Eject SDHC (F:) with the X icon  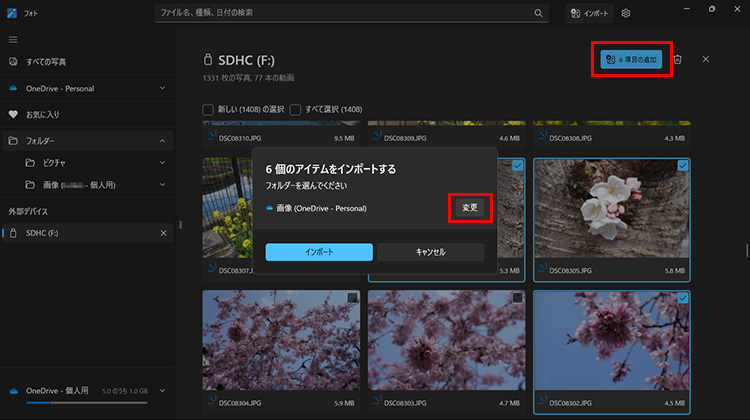click(164, 233)
